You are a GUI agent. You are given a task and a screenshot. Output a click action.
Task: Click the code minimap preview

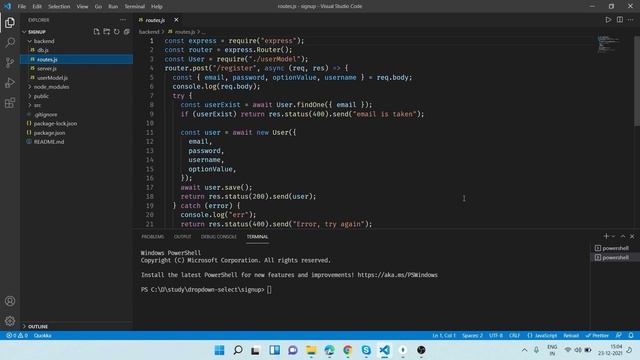[x=608, y=44]
